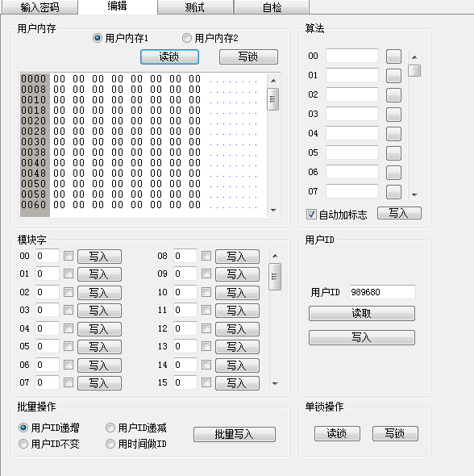Select 用户ID不变 radio option
The width and height of the screenshot is (474, 476).
49,444
